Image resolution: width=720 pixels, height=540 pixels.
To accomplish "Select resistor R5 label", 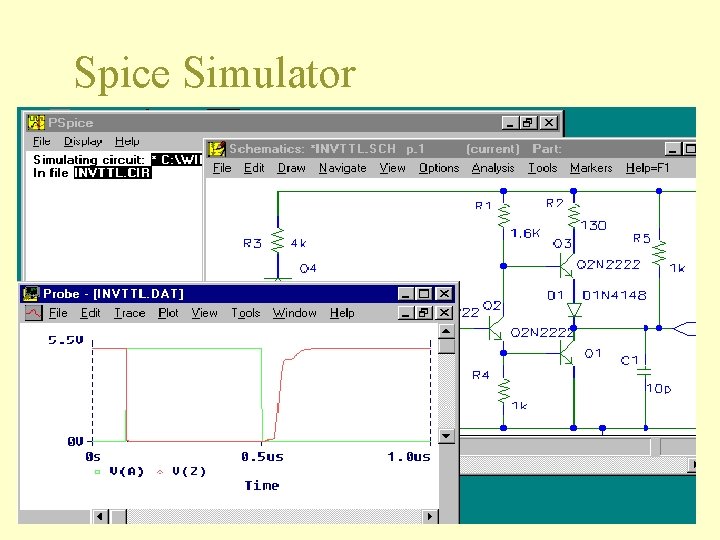I will [642, 238].
